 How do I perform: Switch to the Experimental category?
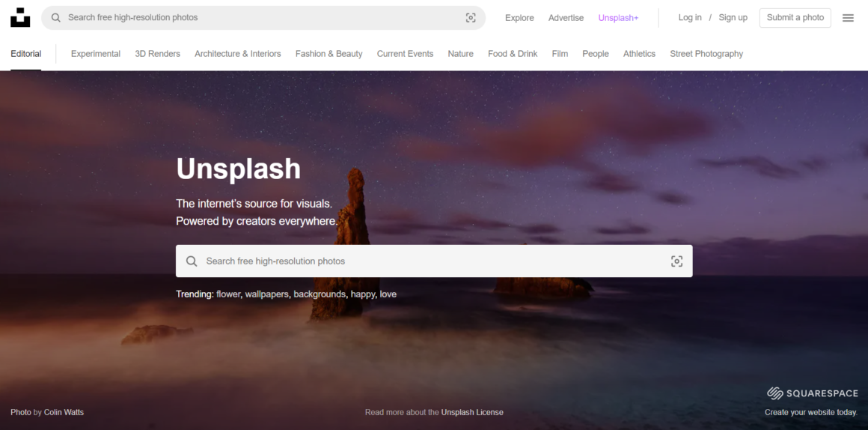click(x=96, y=54)
